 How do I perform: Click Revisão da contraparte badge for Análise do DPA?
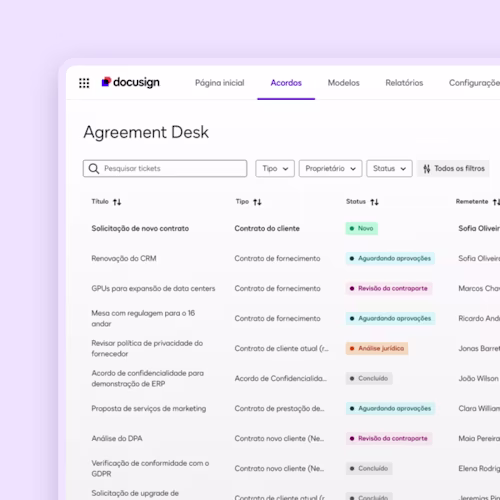389,439
